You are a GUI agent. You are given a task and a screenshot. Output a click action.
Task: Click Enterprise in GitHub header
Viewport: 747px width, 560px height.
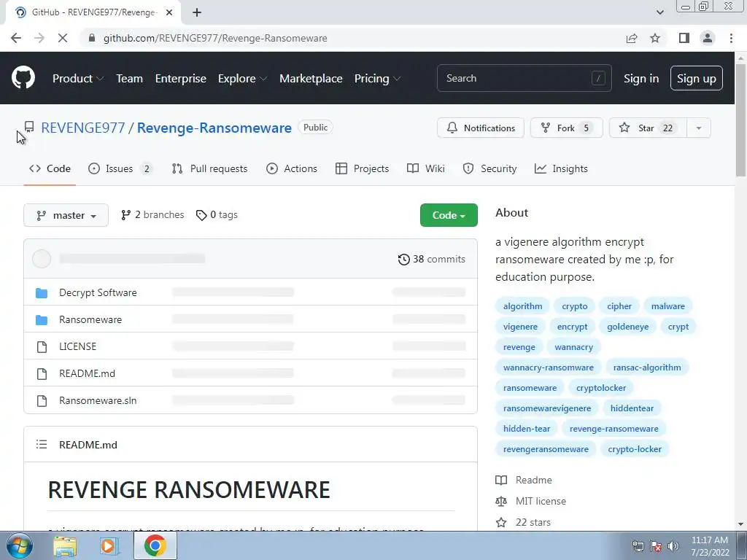[x=181, y=79]
